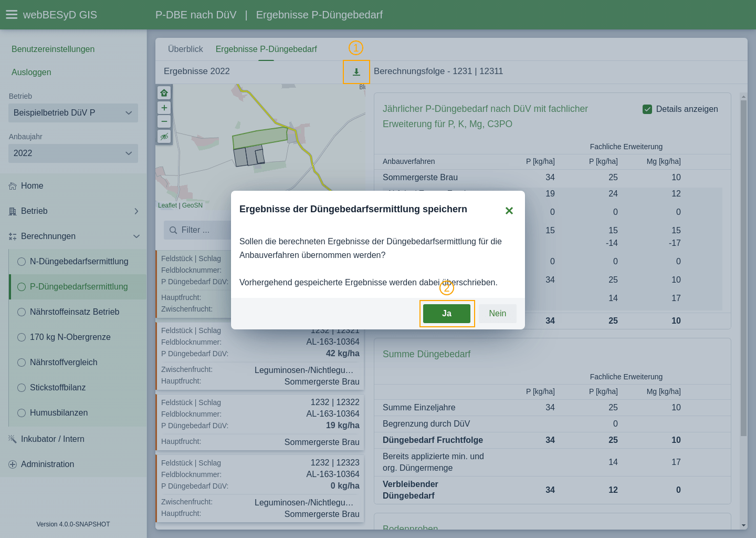Open Inkubator / Intern menu item
756x538 pixels.
[73, 439]
